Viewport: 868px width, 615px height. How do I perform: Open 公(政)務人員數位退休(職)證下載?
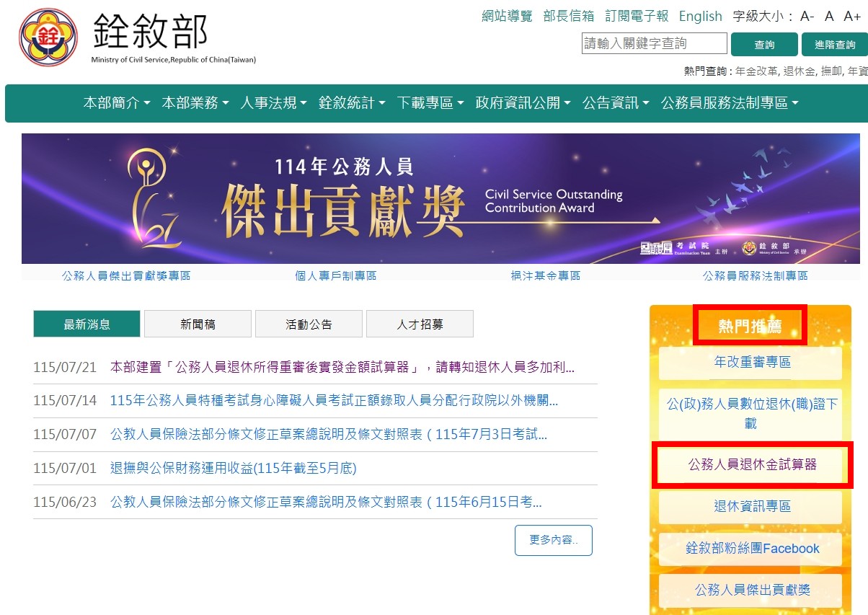(x=750, y=413)
